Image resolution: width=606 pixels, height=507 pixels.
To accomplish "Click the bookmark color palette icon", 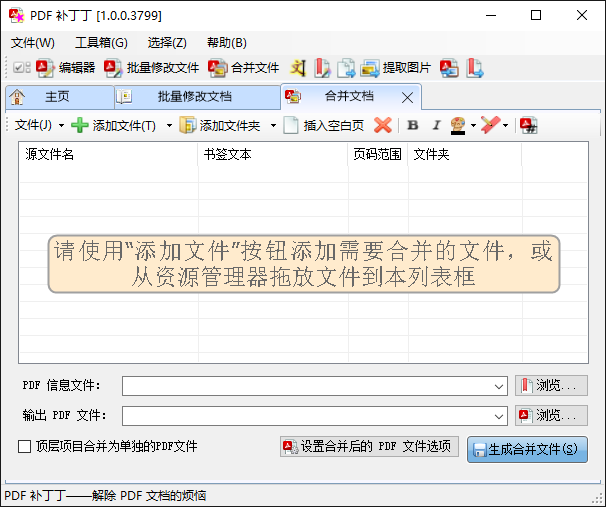I will pos(458,125).
